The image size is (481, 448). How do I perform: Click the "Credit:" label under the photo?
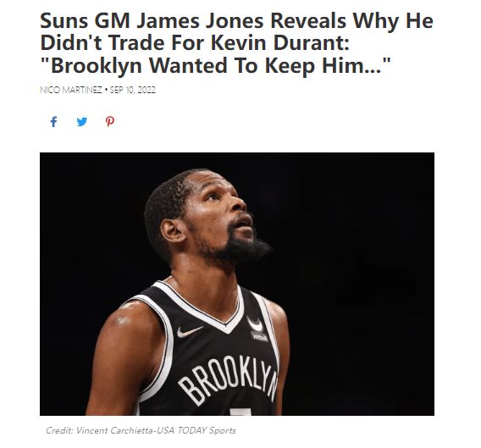[x=59, y=430]
